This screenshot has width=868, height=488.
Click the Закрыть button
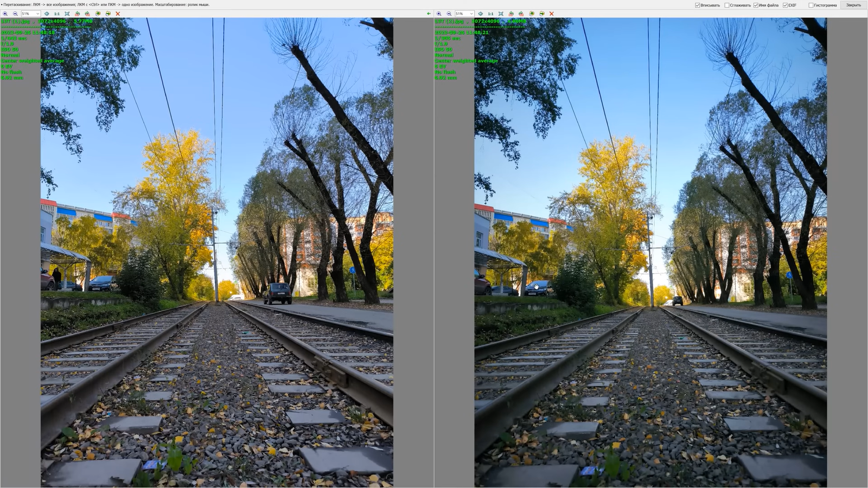853,5
